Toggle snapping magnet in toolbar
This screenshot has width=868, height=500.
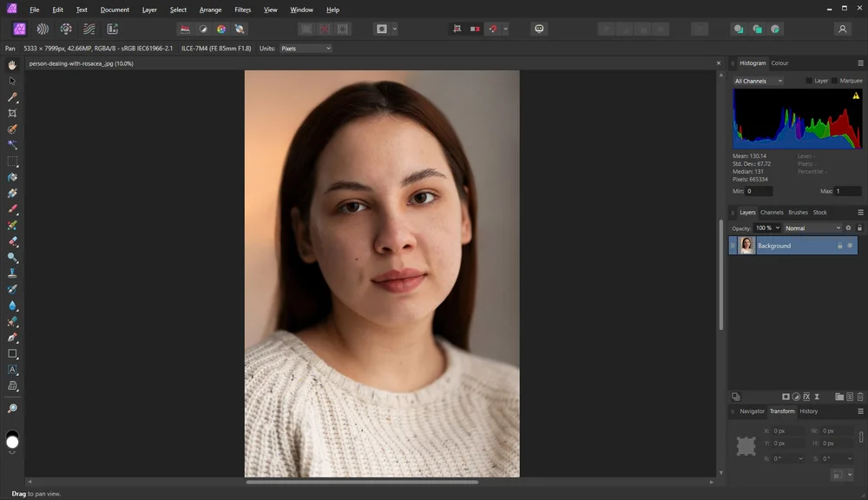[x=493, y=29]
